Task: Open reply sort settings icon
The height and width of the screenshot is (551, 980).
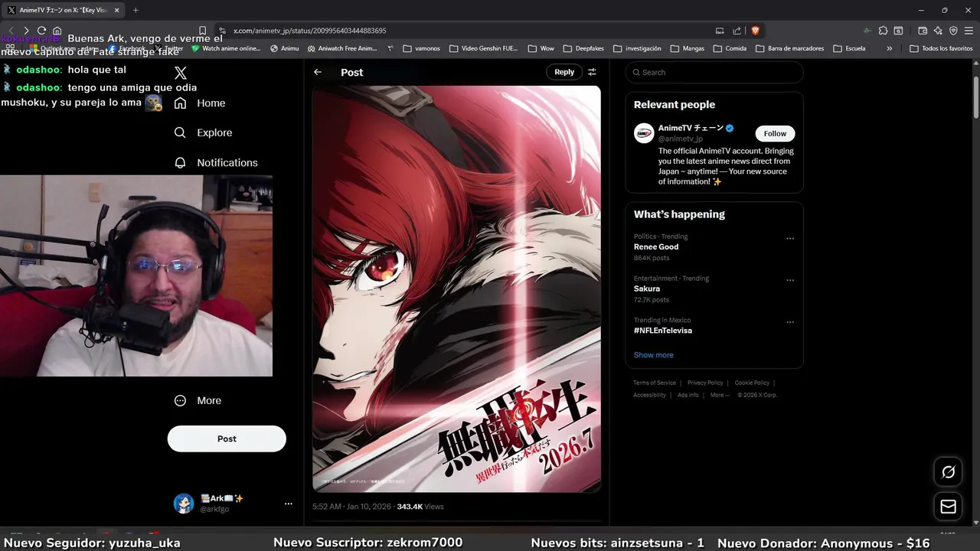Action: click(x=592, y=72)
